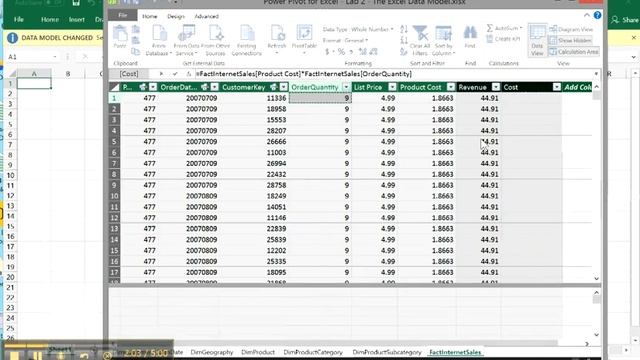Click the Create KPI icon

pyautogui.click(x=489, y=39)
